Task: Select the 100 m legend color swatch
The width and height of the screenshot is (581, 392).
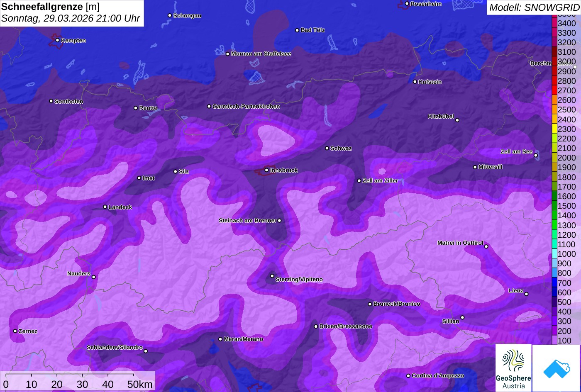Action: tap(554, 340)
